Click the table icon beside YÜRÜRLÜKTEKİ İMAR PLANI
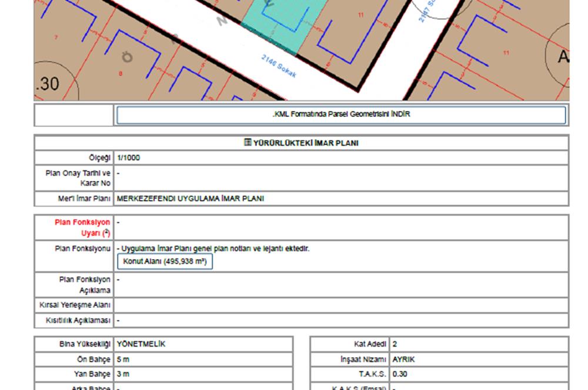Image resolution: width=588 pixels, height=390 pixels. [x=248, y=143]
